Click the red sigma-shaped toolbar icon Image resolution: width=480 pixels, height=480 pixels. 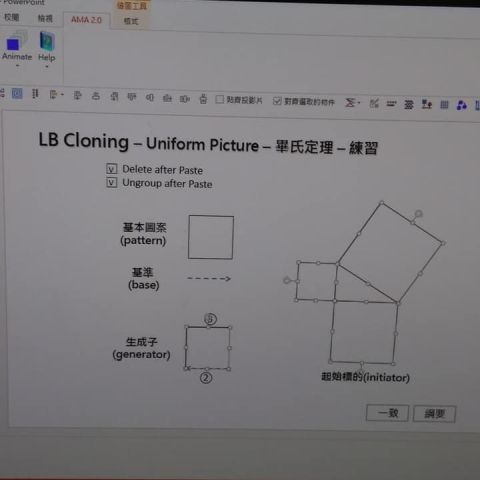(x=350, y=102)
